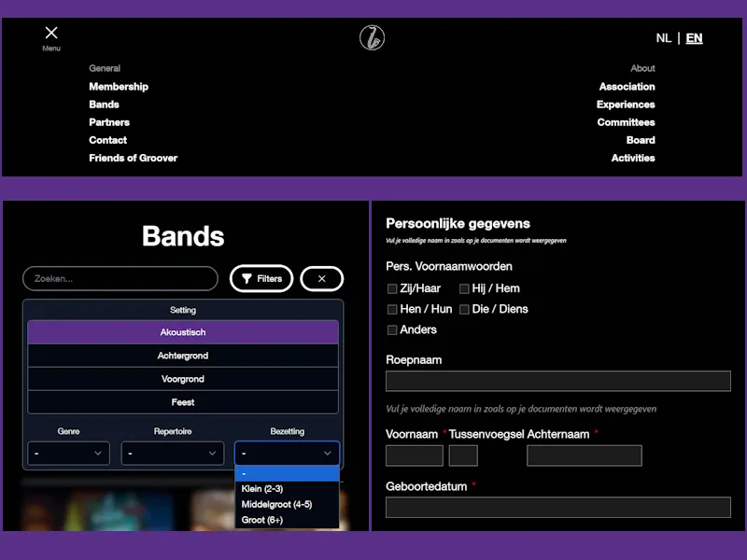Choose the dash option in Bezetting list
The height and width of the screenshot is (560, 747).
[x=287, y=473]
